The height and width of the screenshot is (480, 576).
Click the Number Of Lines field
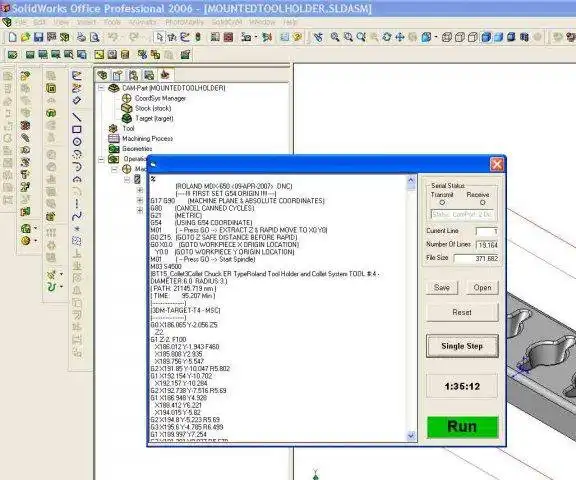(x=487, y=245)
